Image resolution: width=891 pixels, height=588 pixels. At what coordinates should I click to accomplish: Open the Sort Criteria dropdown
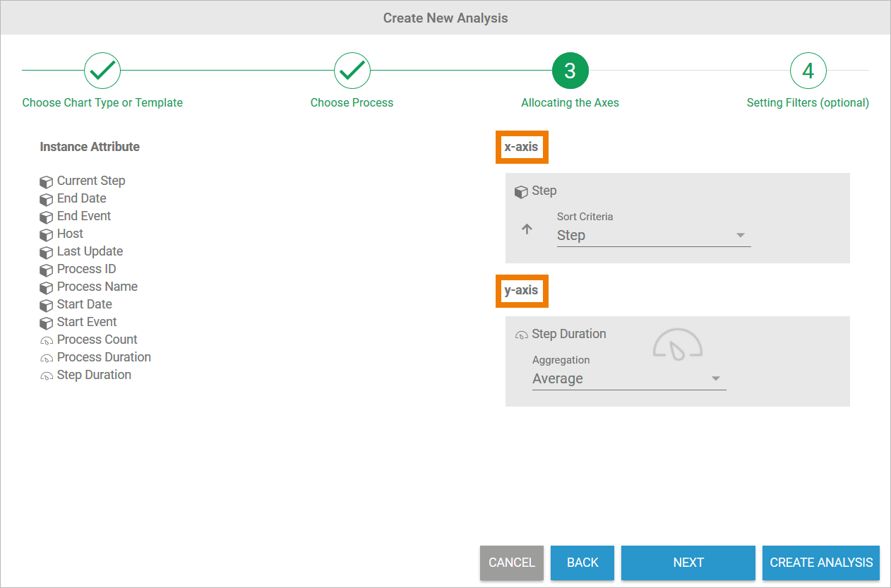[741, 236]
